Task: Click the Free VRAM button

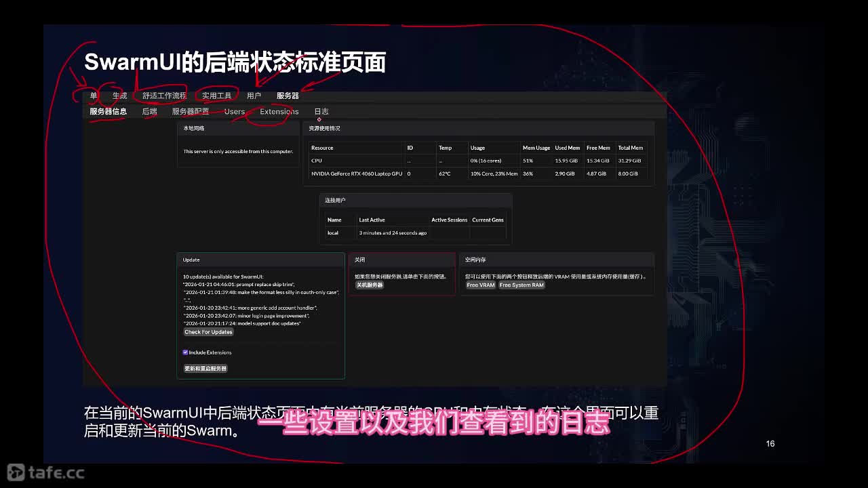Action: pyautogui.click(x=481, y=285)
